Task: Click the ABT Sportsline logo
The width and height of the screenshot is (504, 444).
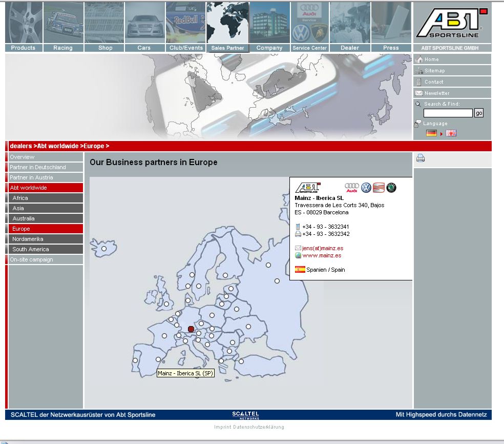Action: [452, 23]
